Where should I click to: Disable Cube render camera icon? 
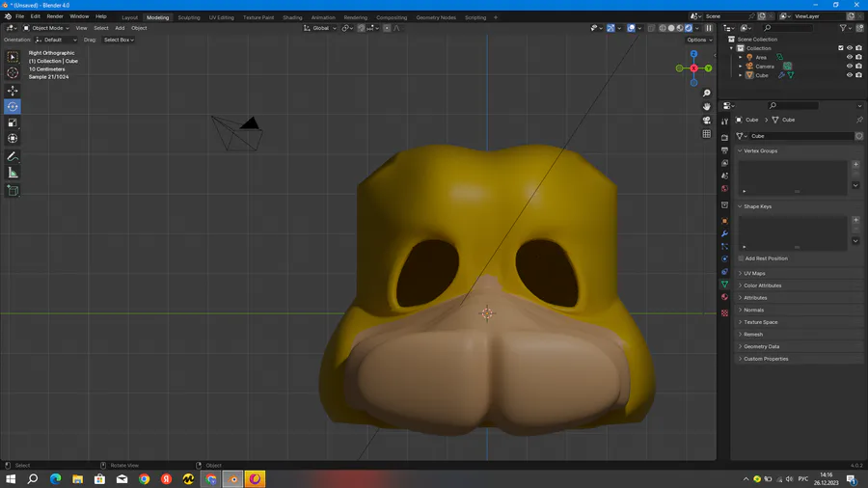(x=858, y=74)
